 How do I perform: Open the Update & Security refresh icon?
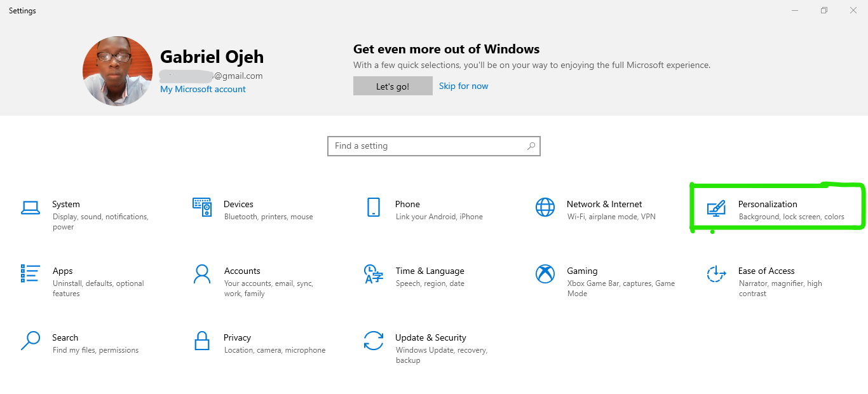[374, 341]
